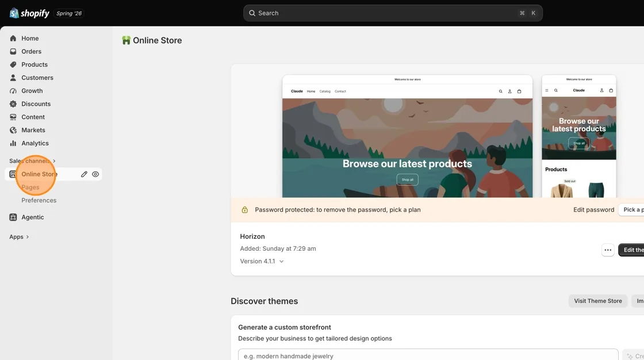Screen dimensions: 644x360
Task: Click the Discover themes heading
Action: tap(264, 301)
